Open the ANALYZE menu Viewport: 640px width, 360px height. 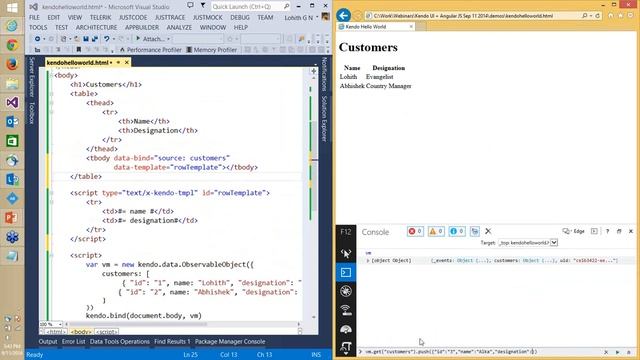(x=179, y=27)
